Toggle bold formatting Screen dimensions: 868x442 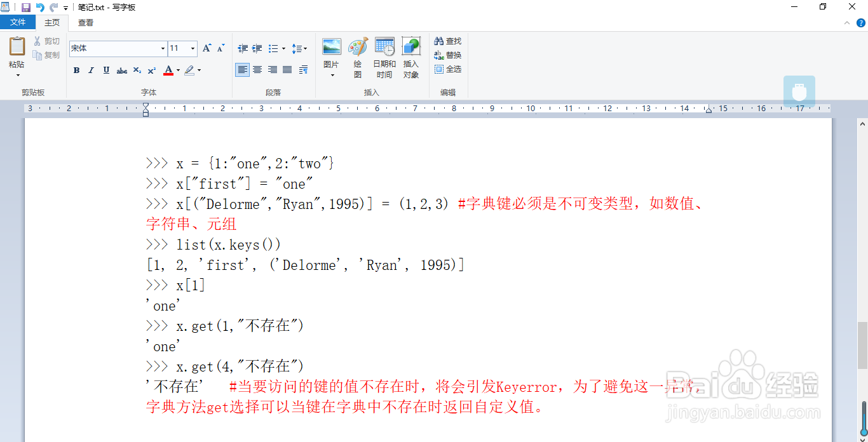[x=76, y=70]
